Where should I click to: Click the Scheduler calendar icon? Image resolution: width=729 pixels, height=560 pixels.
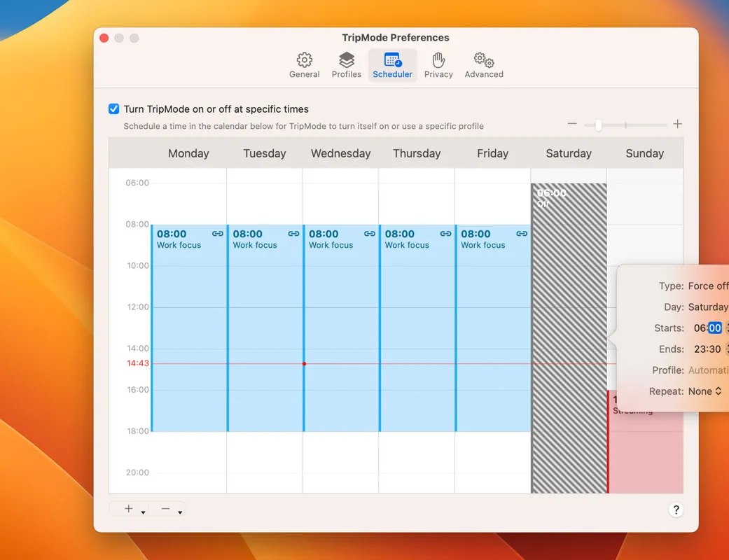point(392,60)
